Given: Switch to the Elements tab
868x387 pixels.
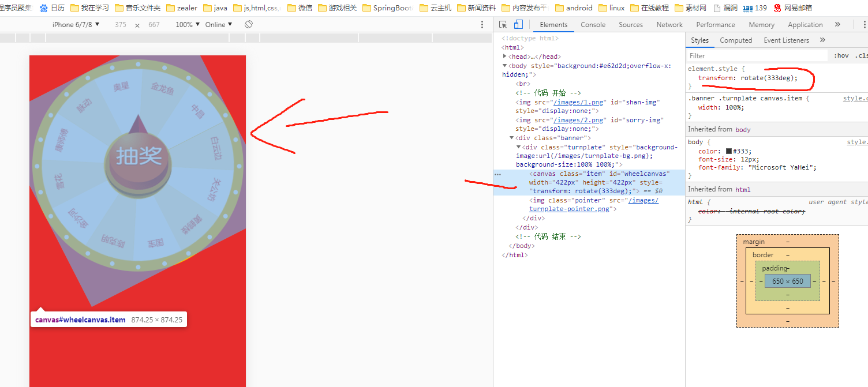Looking at the screenshot, I should (553, 25).
